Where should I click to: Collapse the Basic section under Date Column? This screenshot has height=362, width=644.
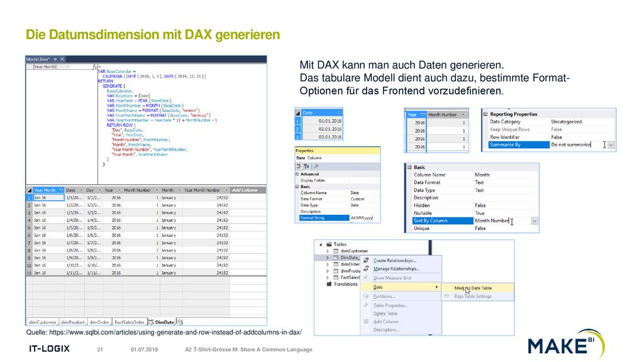(x=297, y=186)
